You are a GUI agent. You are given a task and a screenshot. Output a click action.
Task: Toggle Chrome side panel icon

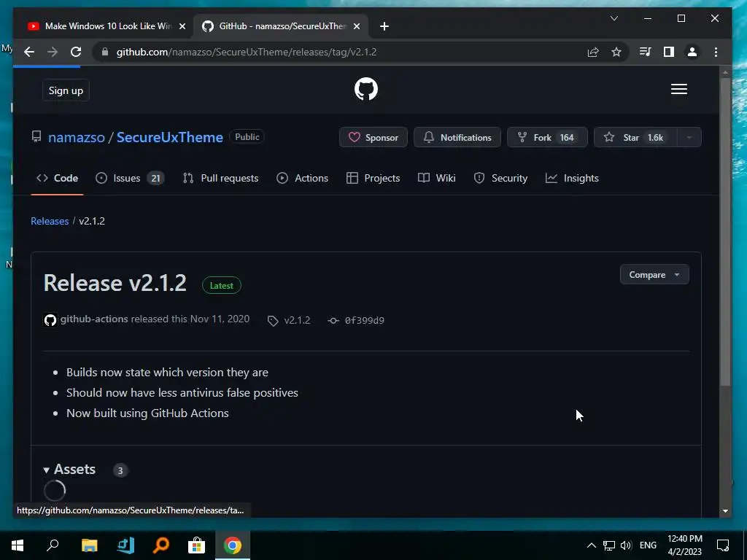coord(669,52)
